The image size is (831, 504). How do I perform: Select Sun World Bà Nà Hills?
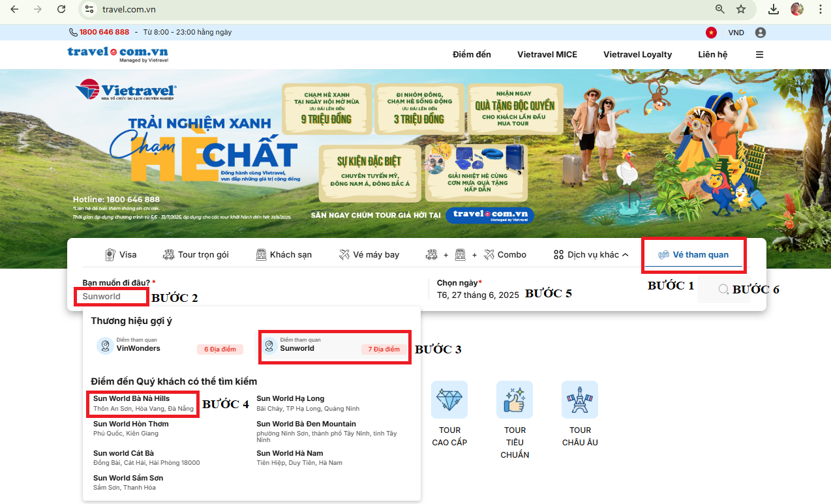tap(144, 403)
